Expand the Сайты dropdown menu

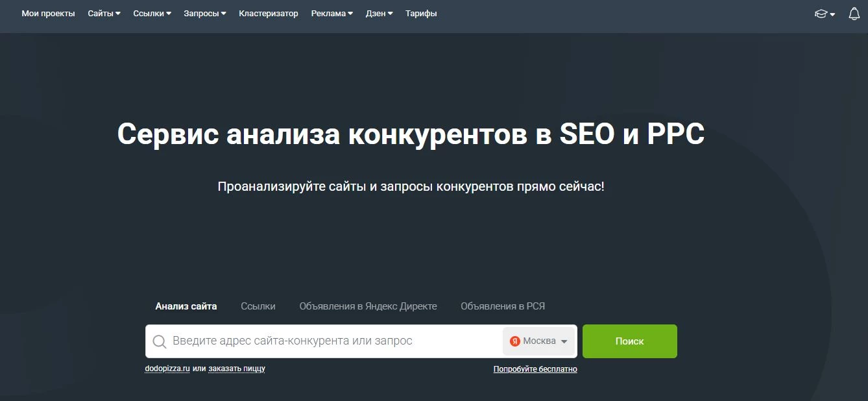[103, 13]
